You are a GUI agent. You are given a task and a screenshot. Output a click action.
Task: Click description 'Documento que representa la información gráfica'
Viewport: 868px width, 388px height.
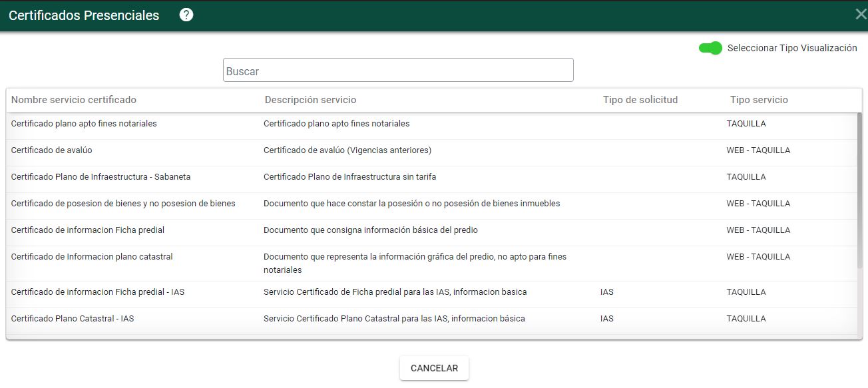[415, 264]
